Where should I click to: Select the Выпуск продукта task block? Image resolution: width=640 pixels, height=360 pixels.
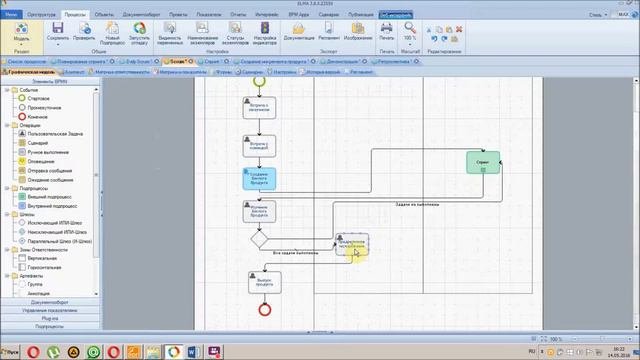(x=264, y=282)
